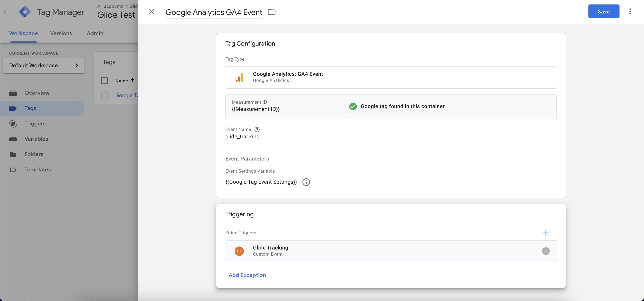644x301 pixels.
Task: Click the Add Exception link
Action: 247,275
